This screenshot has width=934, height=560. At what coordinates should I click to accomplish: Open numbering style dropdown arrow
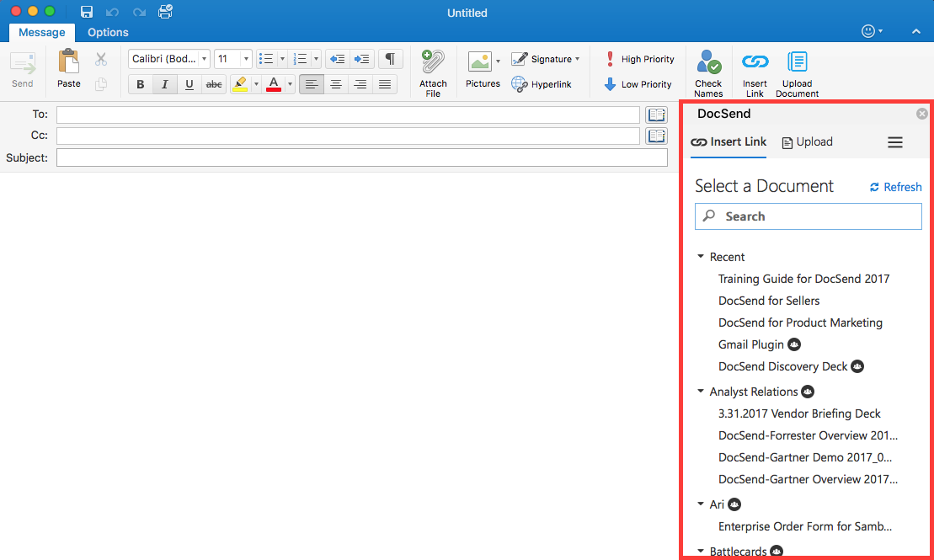[317, 59]
